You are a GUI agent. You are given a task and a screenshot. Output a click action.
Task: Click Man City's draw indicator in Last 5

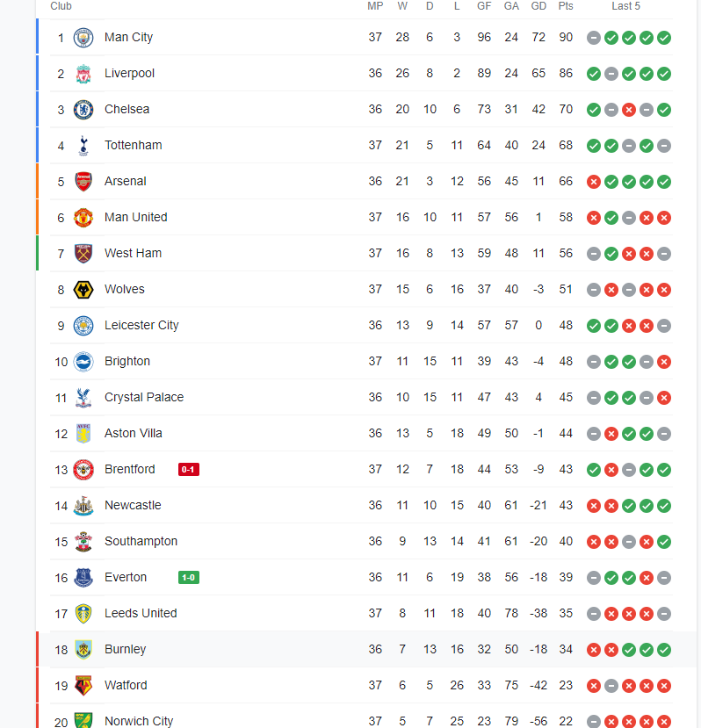(x=594, y=38)
